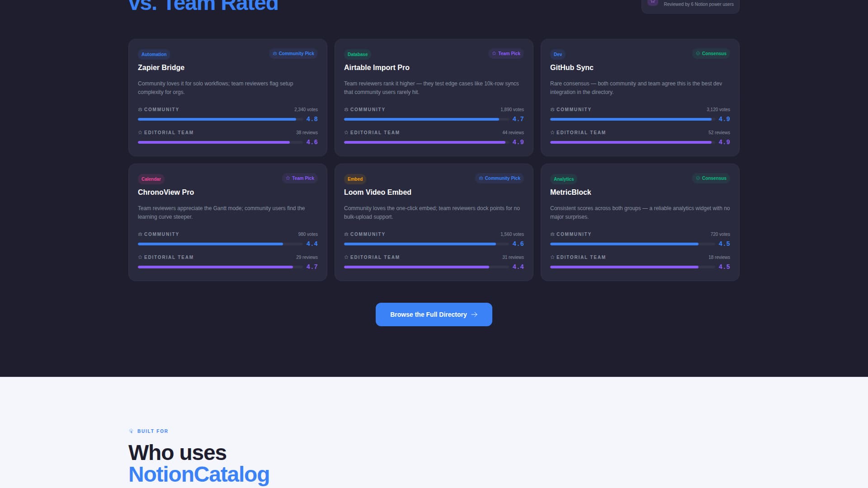Image resolution: width=868 pixels, height=488 pixels.
Task: Select the Automation category tag
Action: [x=154, y=54]
